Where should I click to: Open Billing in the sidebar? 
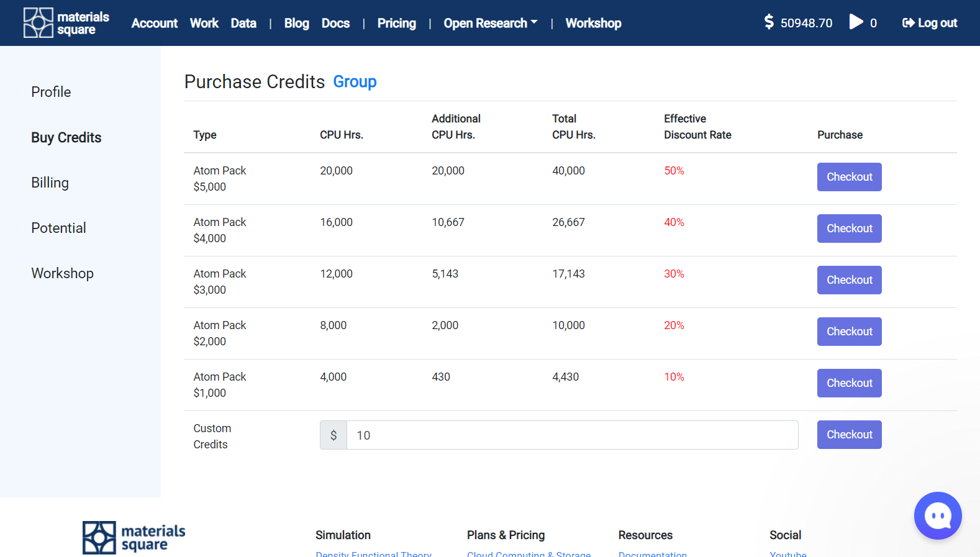50,183
